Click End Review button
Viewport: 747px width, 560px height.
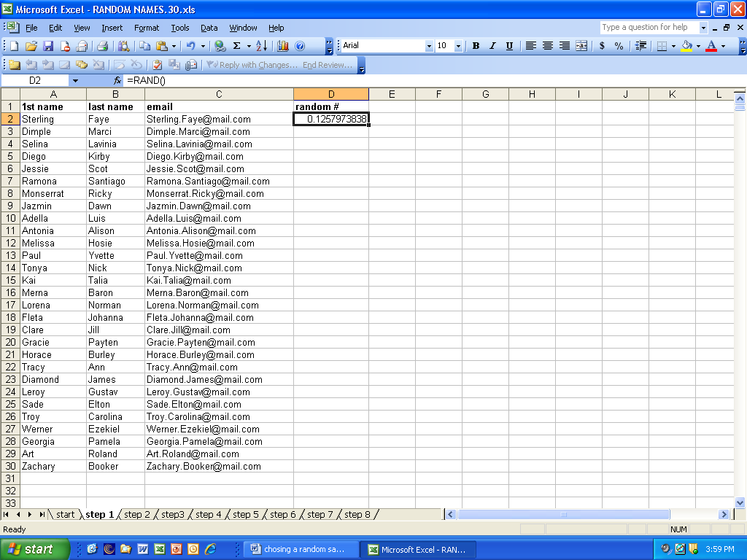[x=328, y=65]
